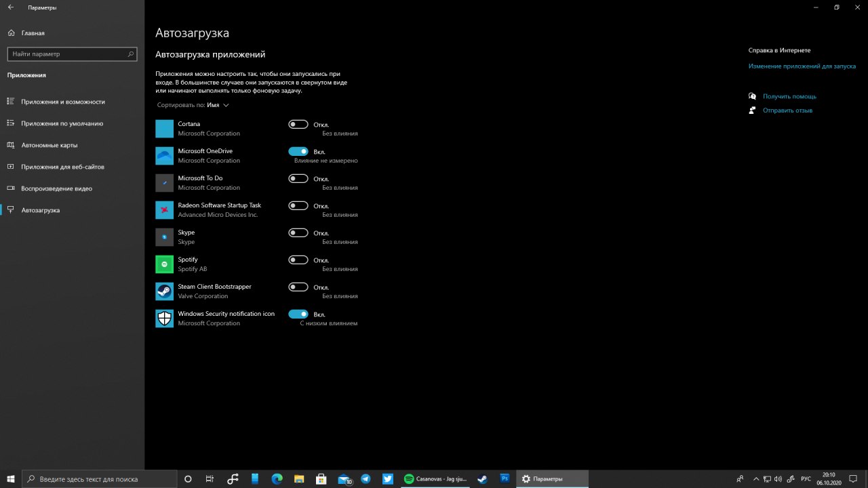Open Изменение приложений для запуска link
The image size is (868, 488).
802,66
